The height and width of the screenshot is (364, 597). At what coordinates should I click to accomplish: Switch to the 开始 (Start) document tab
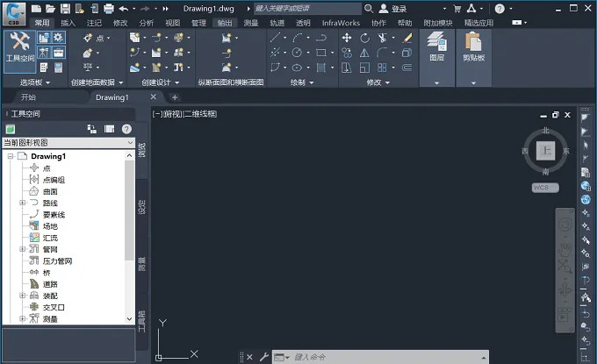click(x=29, y=97)
